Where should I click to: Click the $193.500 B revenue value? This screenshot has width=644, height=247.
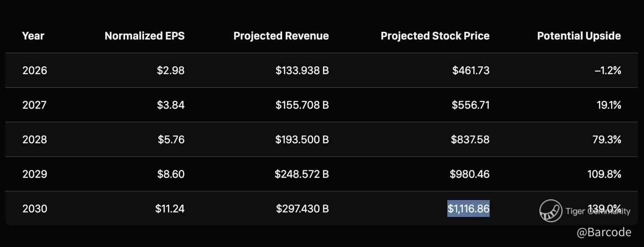click(x=302, y=139)
